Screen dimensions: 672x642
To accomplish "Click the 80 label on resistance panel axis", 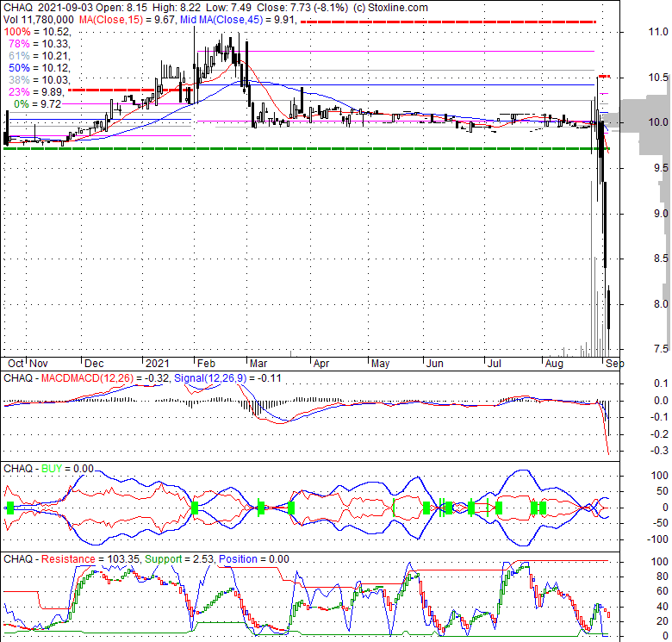I will (663, 577).
